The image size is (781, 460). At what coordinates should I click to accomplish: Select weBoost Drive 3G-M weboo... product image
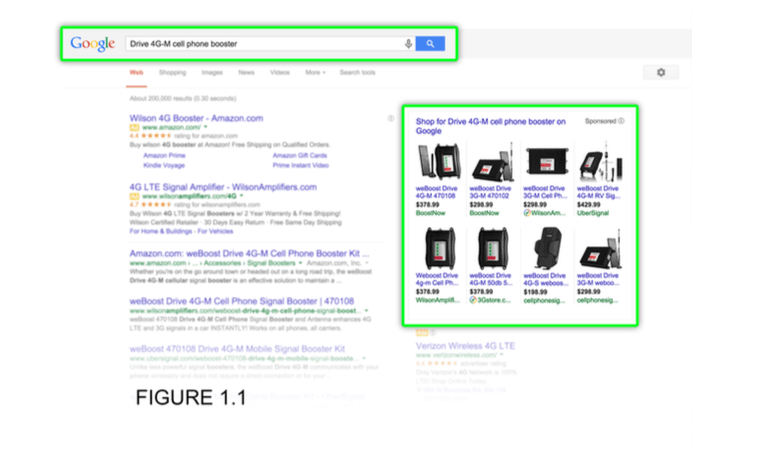(x=600, y=249)
